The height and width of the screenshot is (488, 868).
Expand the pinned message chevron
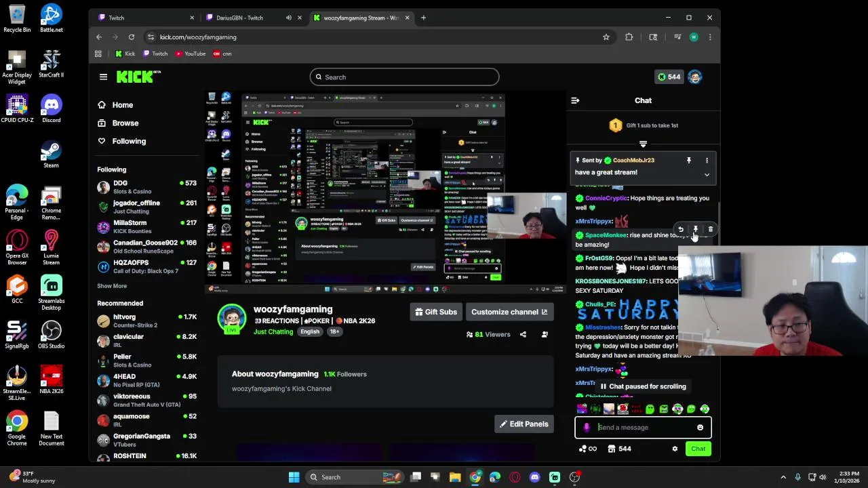(x=707, y=175)
